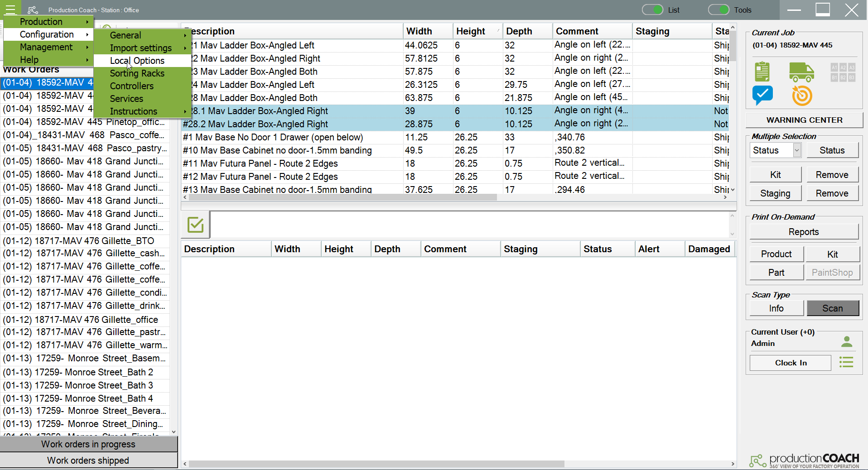Screen dimensions: 868x470
Task: Click the Clock In button
Action: coord(791,363)
